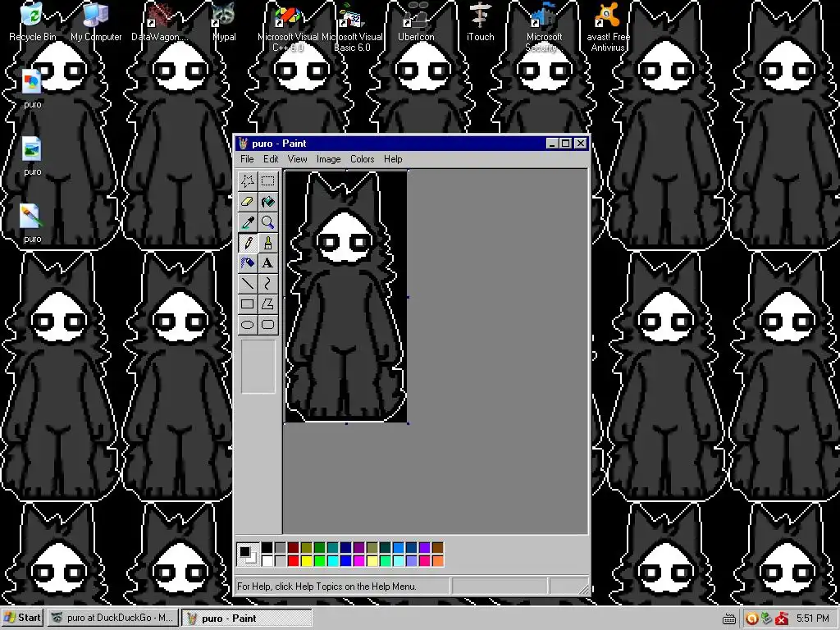Open the Edit menu

tap(271, 159)
